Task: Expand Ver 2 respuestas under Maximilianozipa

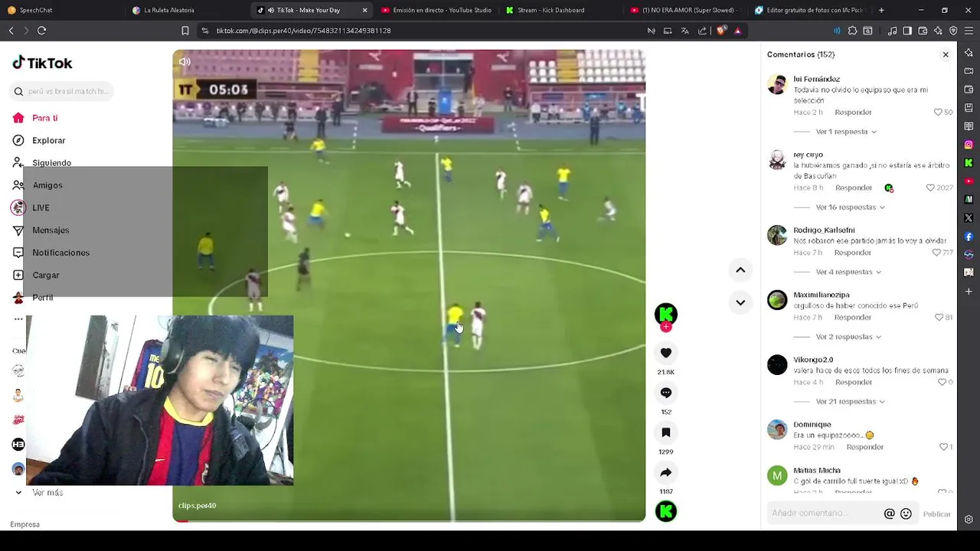Action: pos(848,337)
